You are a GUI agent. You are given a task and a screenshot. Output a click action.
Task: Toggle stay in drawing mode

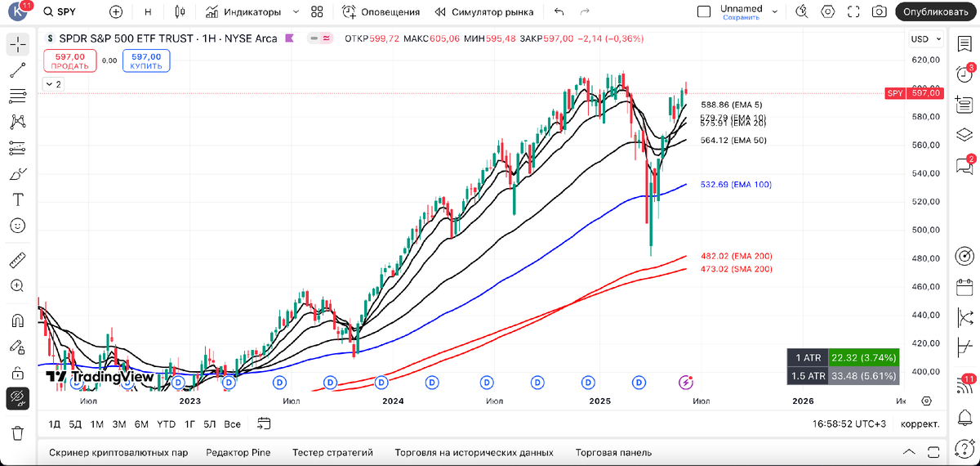[18, 347]
